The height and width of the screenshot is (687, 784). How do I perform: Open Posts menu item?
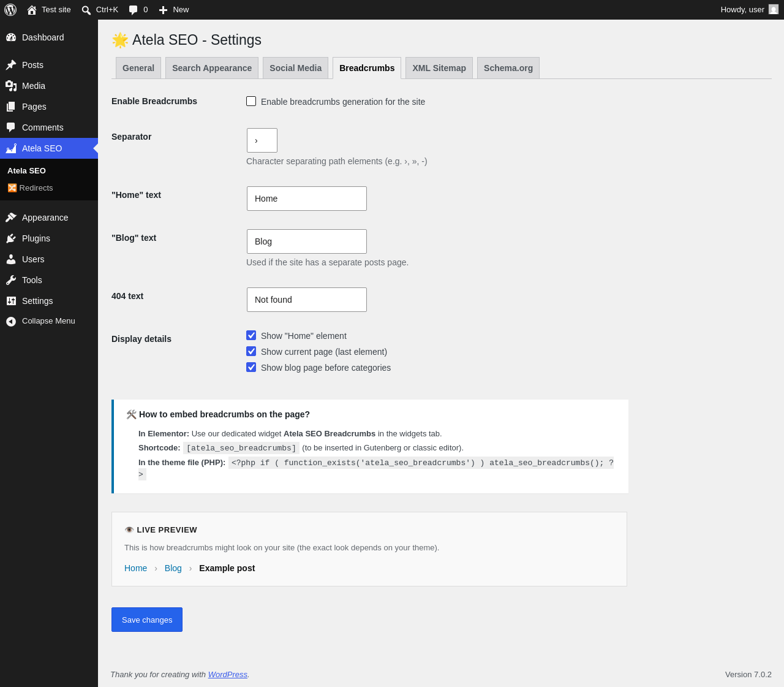49,65
